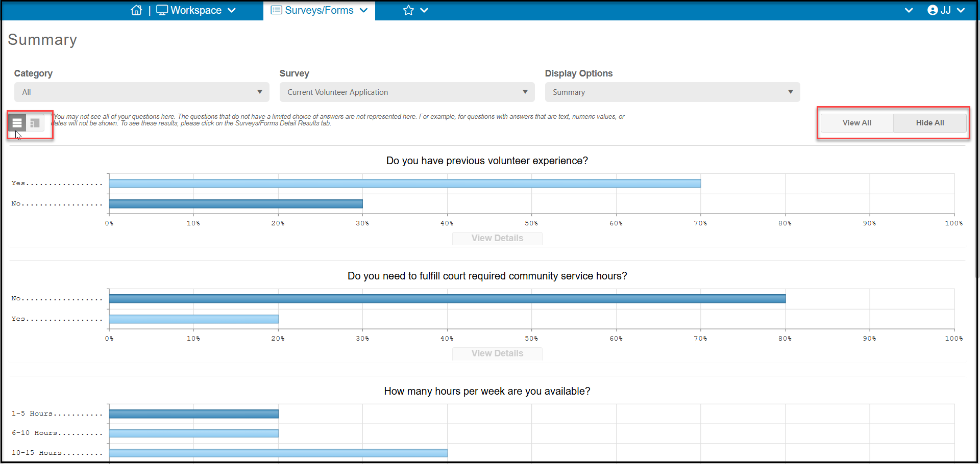980x464 pixels.
Task: Click the JJ user profile icon
Action: [933, 10]
